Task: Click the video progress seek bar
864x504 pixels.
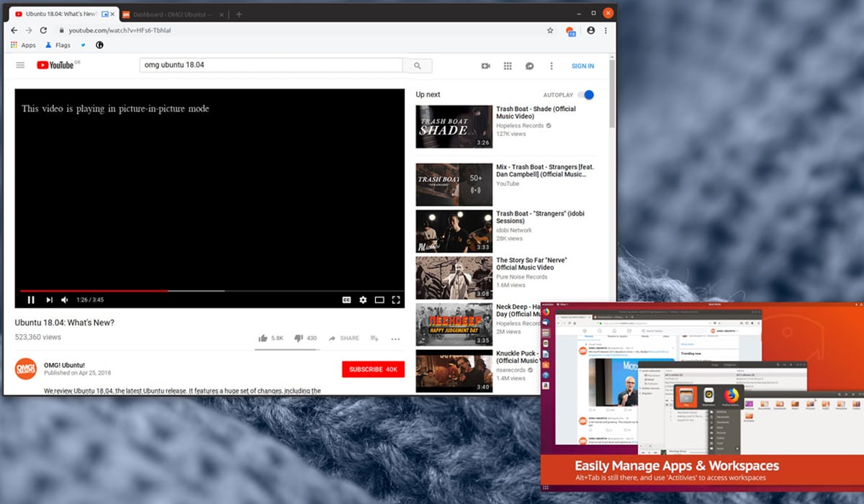Action: tap(209, 289)
